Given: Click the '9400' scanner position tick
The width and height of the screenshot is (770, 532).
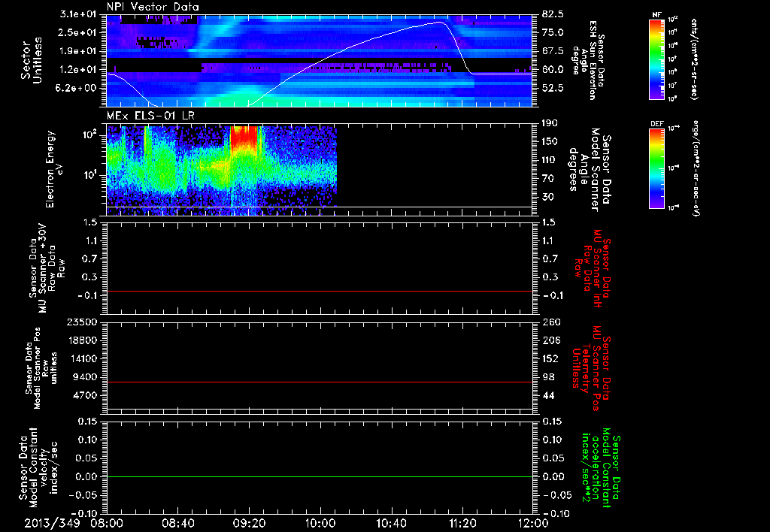Looking at the screenshot, I should point(86,377).
